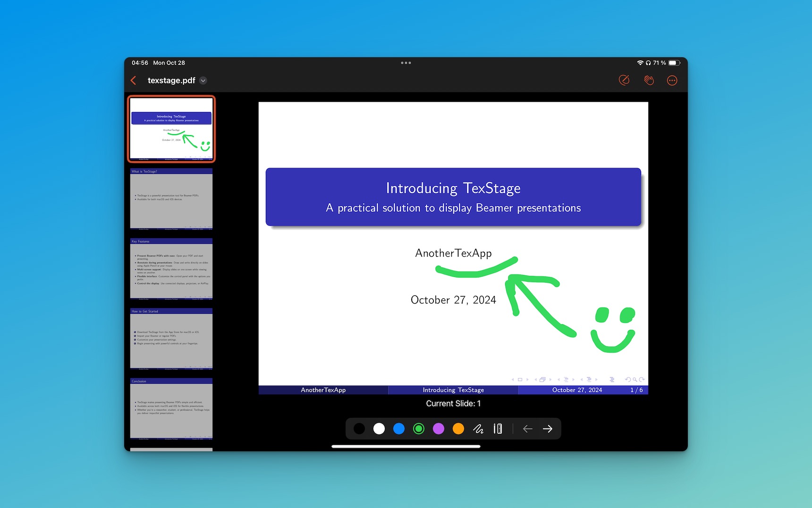Select the orange color swatch
812x508 pixels.
click(458, 429)
